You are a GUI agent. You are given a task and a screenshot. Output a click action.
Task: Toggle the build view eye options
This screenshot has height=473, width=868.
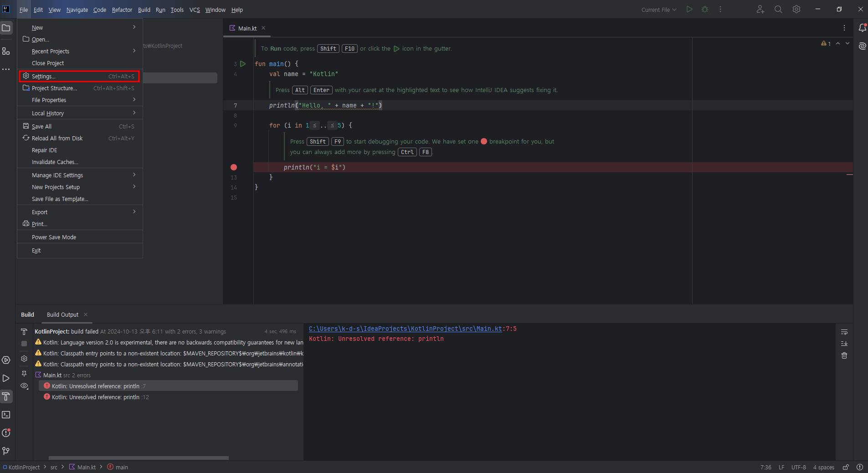point(25,386)
